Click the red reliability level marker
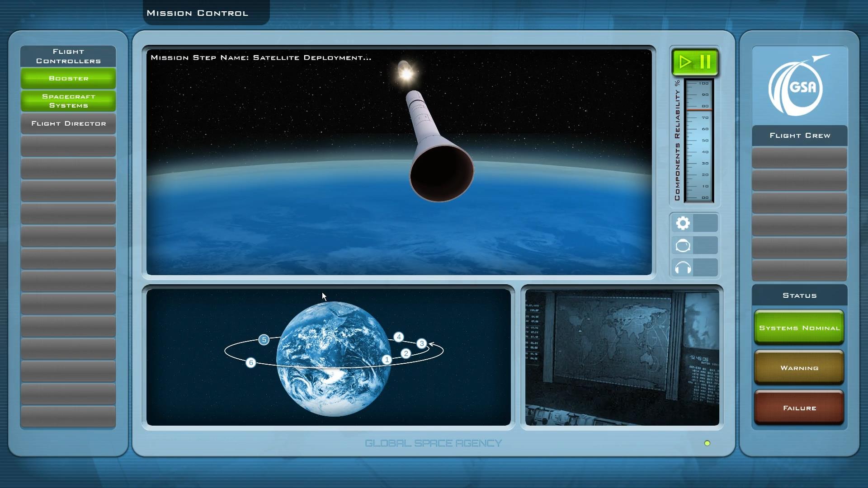The width and height of the screenshot is (868, 488). coord(699,110)
